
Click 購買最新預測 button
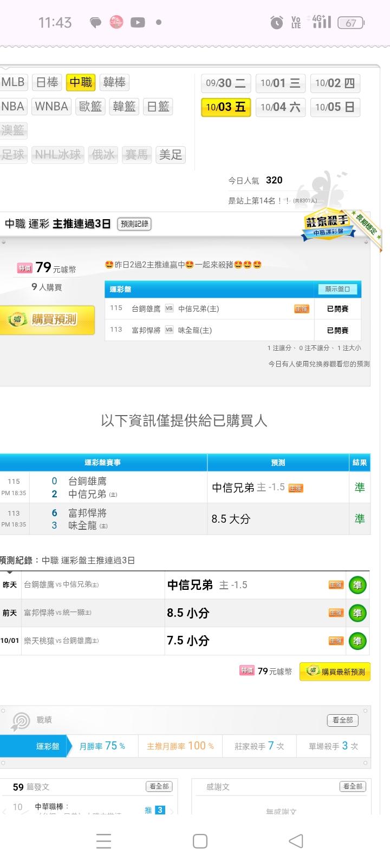coord(335,672)
